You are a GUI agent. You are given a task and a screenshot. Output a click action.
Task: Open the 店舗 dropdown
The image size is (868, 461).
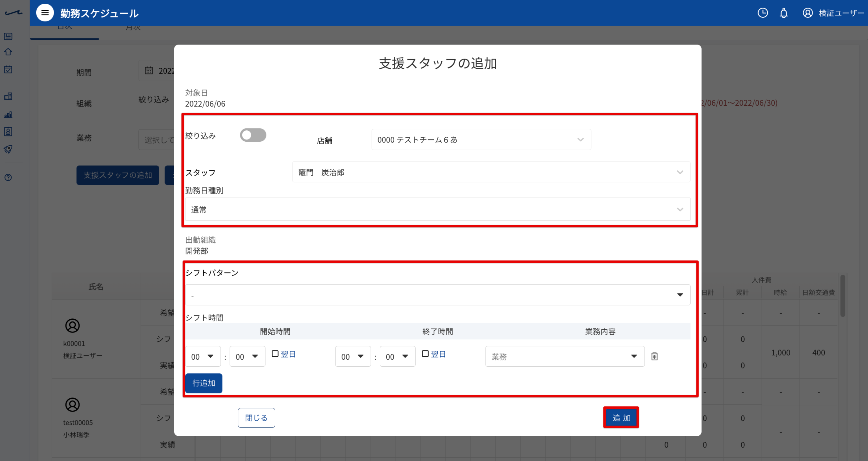tap(481, 140)
